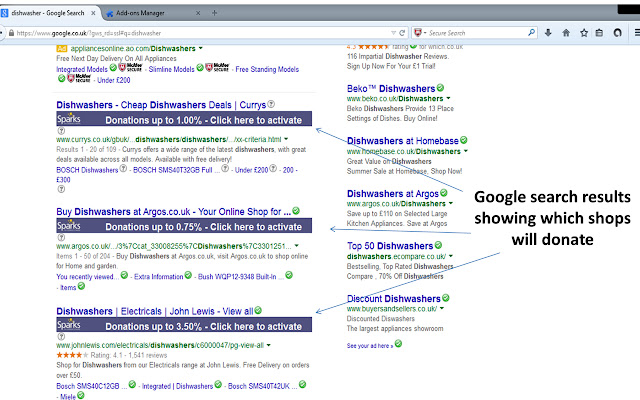
Task: Click green check after Buy Dishwashers at Argos.co.uk
Action: tap(296, 211)
